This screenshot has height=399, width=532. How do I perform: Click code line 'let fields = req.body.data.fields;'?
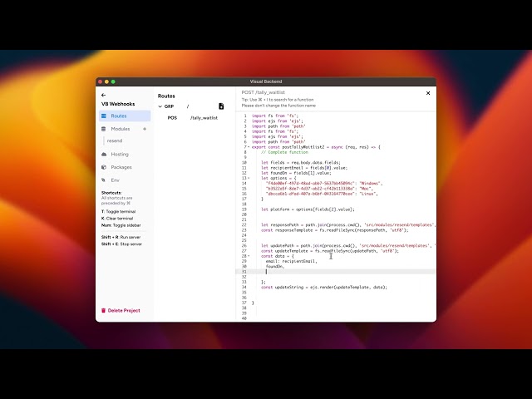[x=301, y=163]
